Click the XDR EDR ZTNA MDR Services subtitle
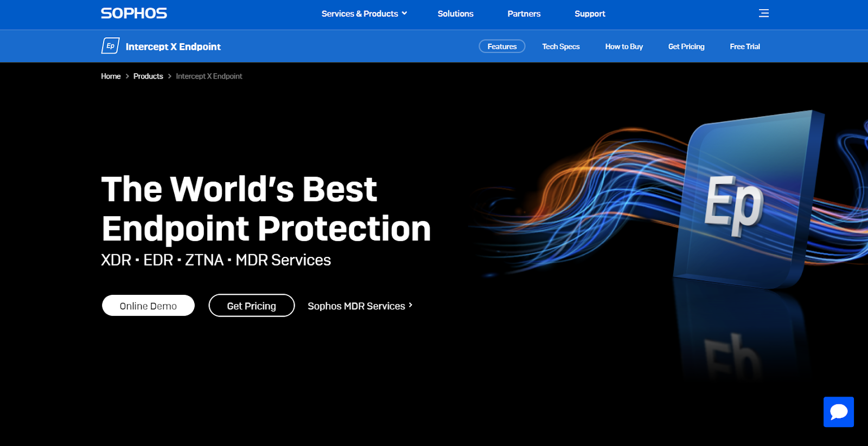This screenshot has height=446, width=868. point(216,260)
